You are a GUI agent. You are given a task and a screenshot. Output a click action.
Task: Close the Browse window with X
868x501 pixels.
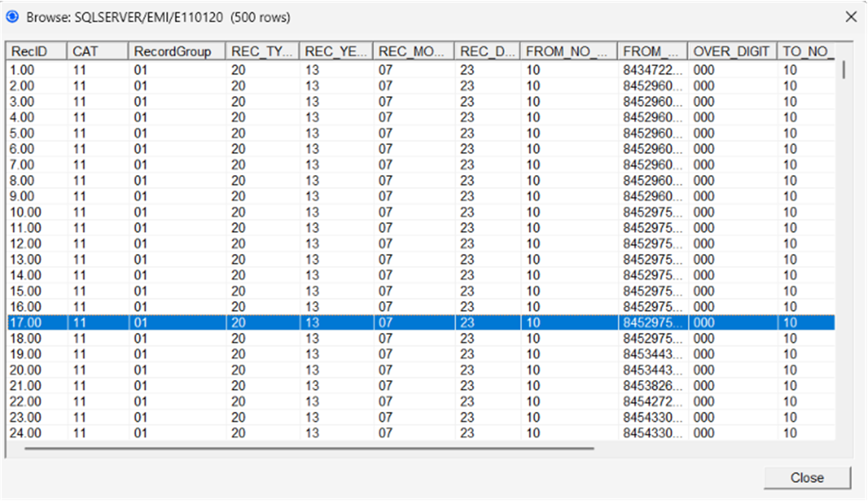(x=851, y=17)
